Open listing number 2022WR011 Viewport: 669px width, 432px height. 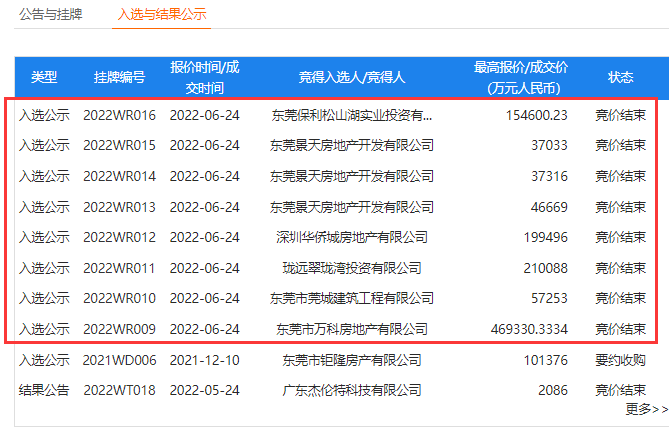coord(119,268)
